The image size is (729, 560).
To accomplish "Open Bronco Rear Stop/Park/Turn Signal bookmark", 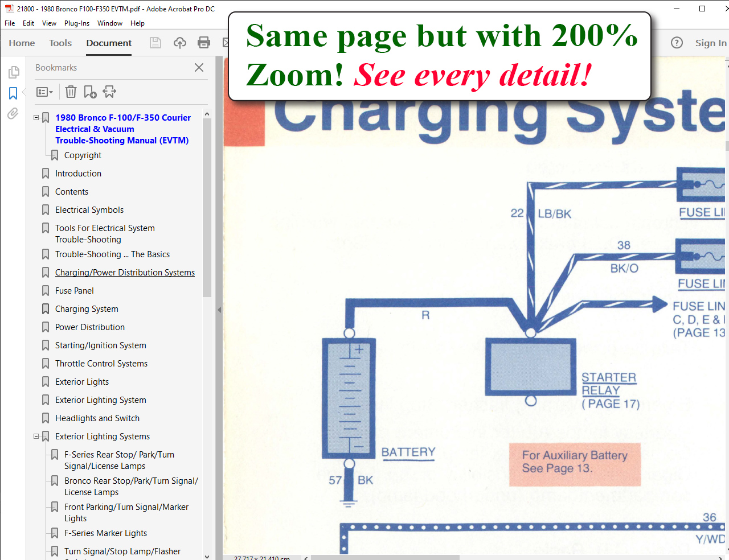I will [131, 487].
